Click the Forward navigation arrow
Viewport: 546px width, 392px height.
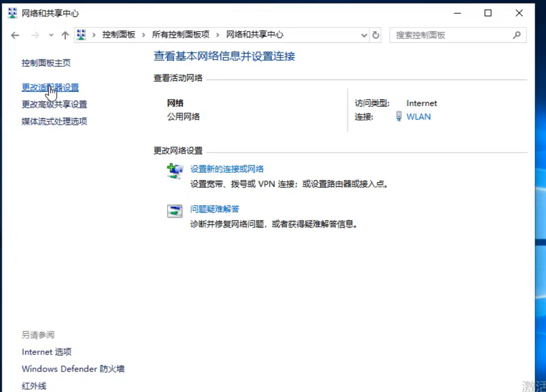pyautogui.click(x=35, y=35)
